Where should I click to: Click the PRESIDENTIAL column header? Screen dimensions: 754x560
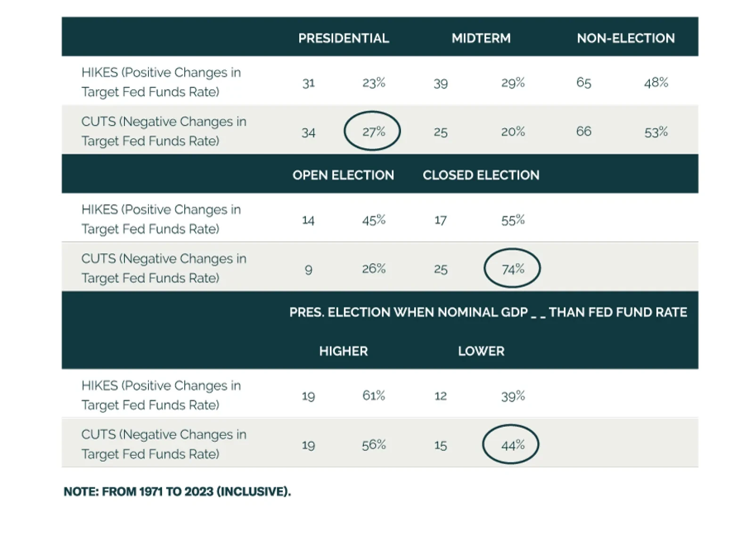point(344,38)
